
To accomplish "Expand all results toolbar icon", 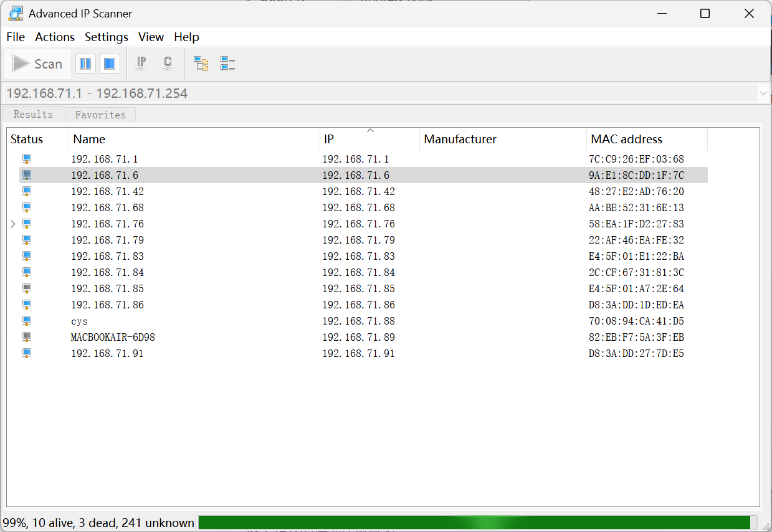I will (201, 64).
